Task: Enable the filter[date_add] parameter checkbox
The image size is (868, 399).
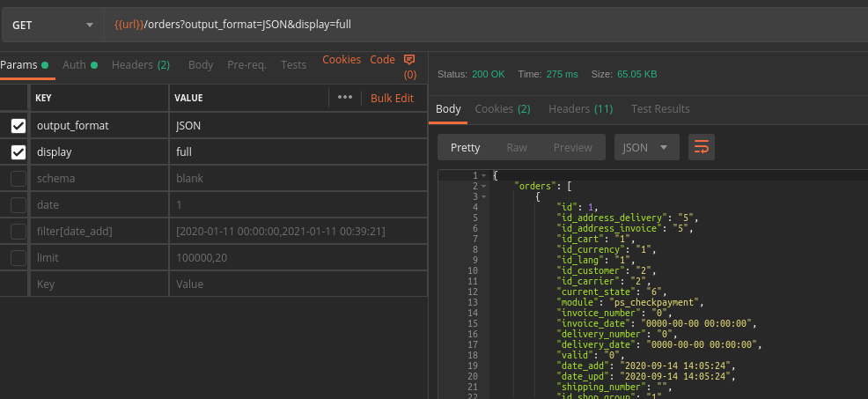Action: pos(18,231)
